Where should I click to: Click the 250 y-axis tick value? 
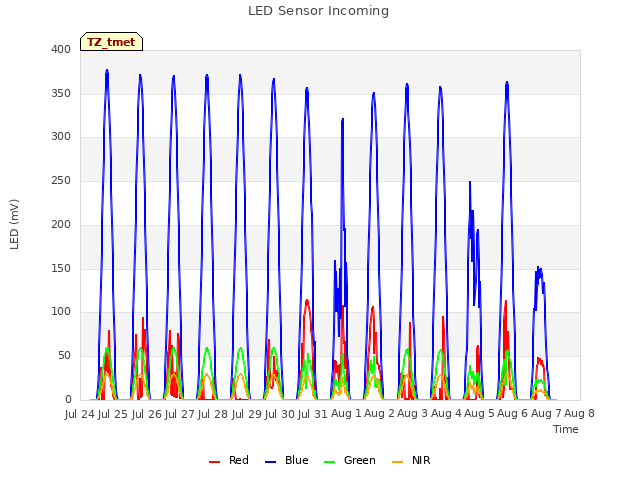61,180
